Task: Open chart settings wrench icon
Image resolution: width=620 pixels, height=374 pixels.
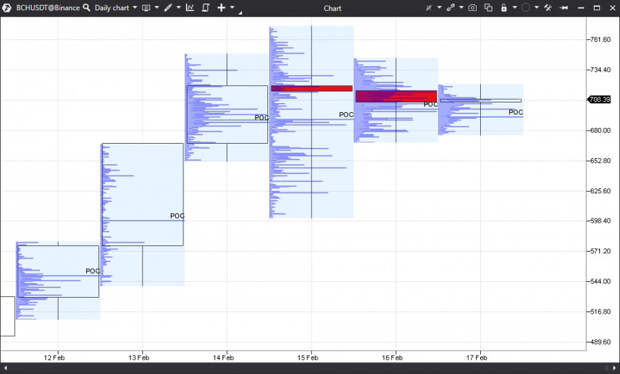Action: pos(548,8)
